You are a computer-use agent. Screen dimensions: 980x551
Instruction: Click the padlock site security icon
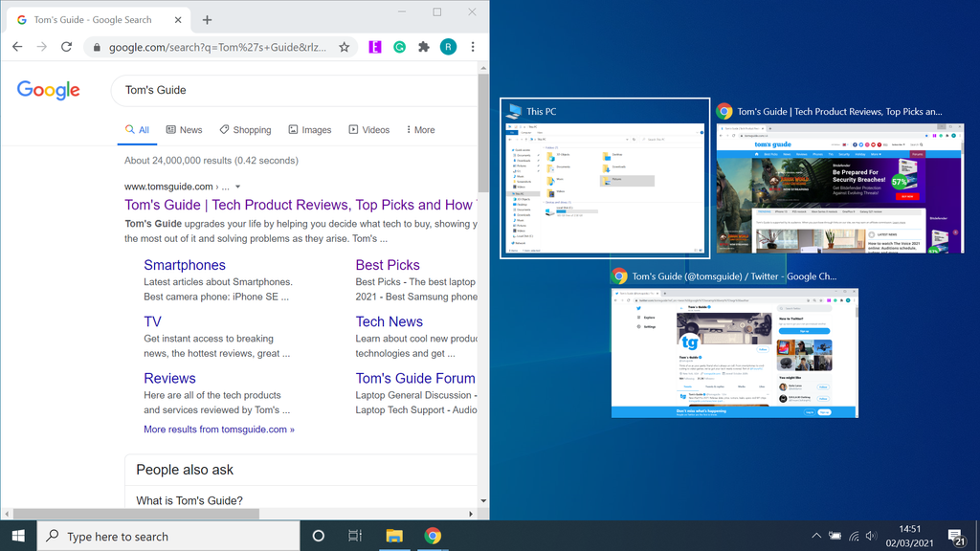click(99, 46)
